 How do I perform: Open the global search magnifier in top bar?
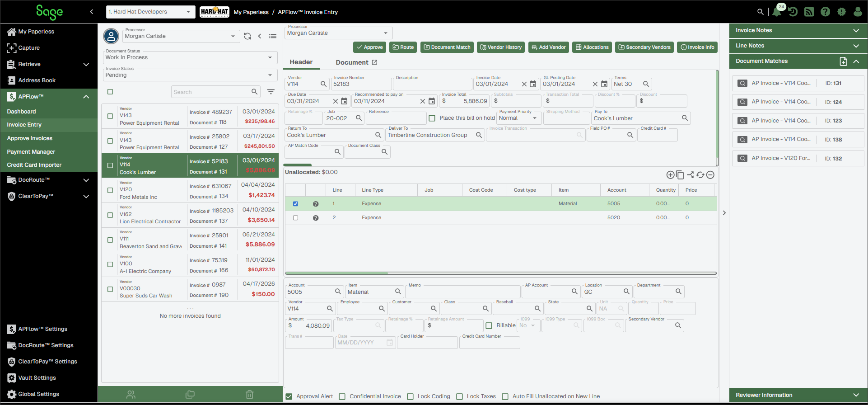pyautogui.click(x=761, y=12)
